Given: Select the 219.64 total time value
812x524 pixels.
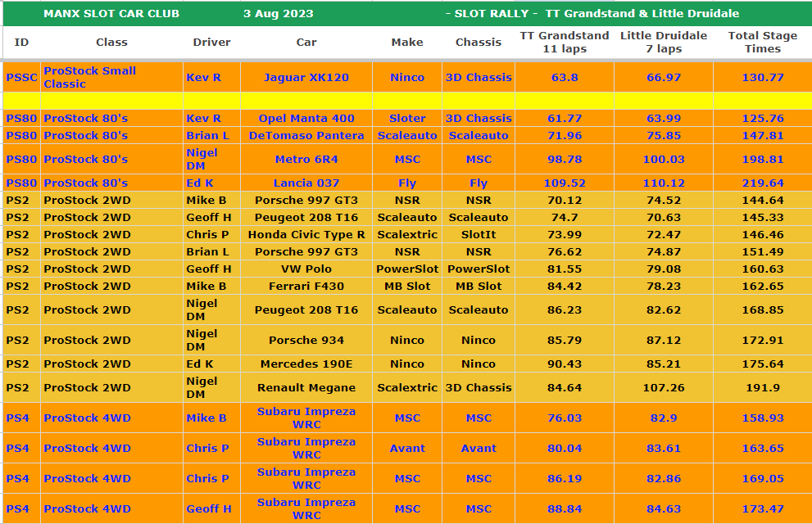Looking at the screenshot, I should click(x=762, y=183).
